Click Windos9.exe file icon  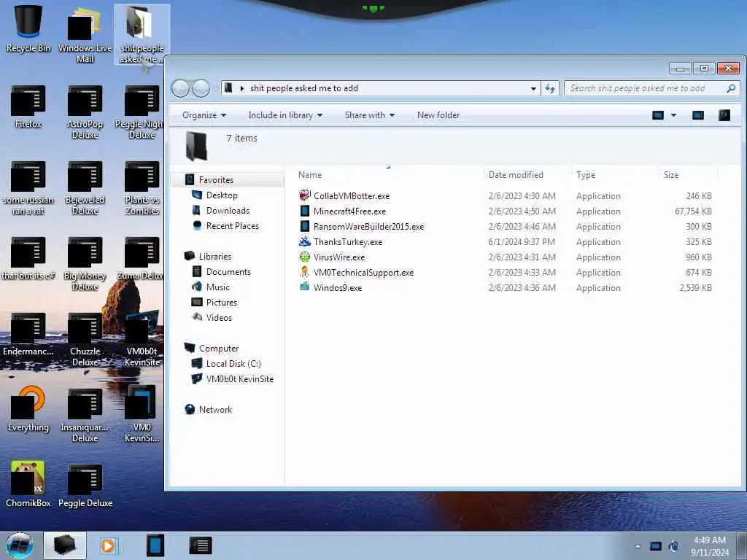304,287
